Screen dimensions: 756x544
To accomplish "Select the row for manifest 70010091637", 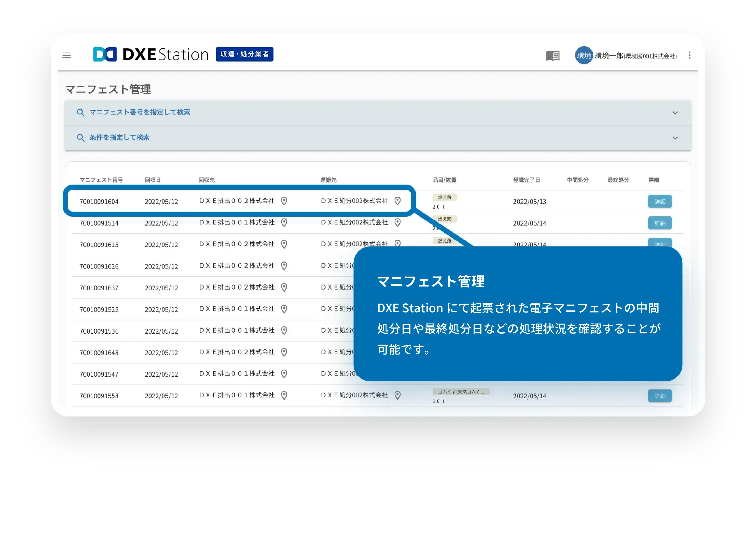I will tap(99, 288).
